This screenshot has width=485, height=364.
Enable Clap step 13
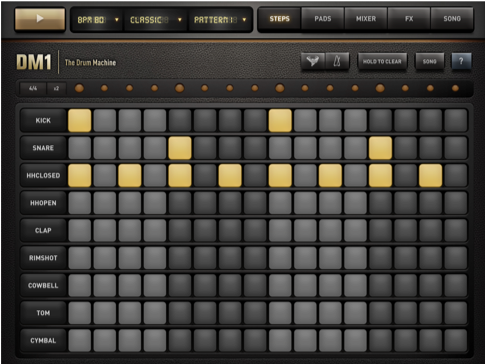coord(380,230)
